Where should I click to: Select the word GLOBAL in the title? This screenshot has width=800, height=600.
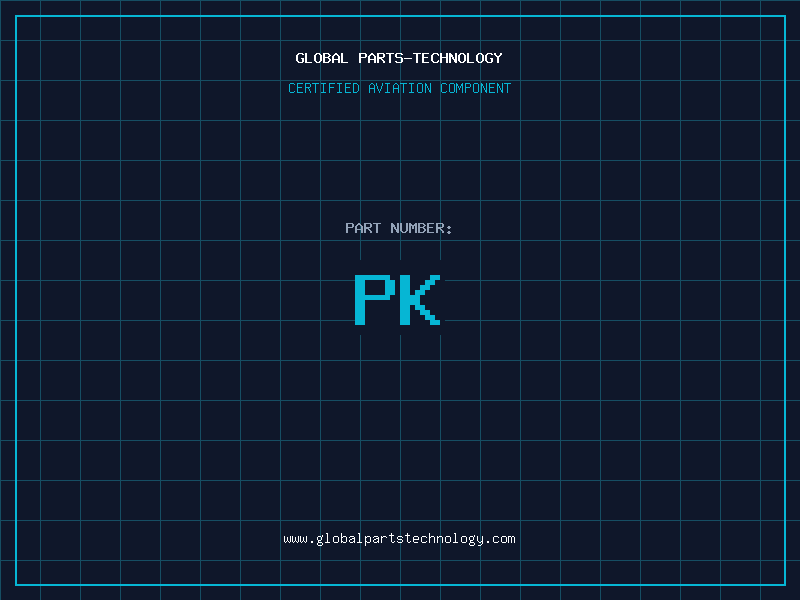322,58
